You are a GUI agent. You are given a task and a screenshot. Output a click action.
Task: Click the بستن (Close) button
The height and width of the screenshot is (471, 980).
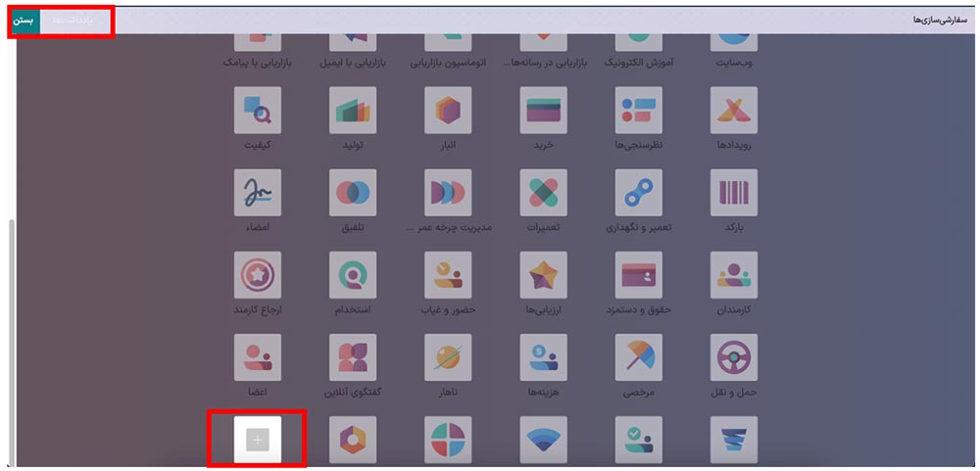tap(27, 21)
